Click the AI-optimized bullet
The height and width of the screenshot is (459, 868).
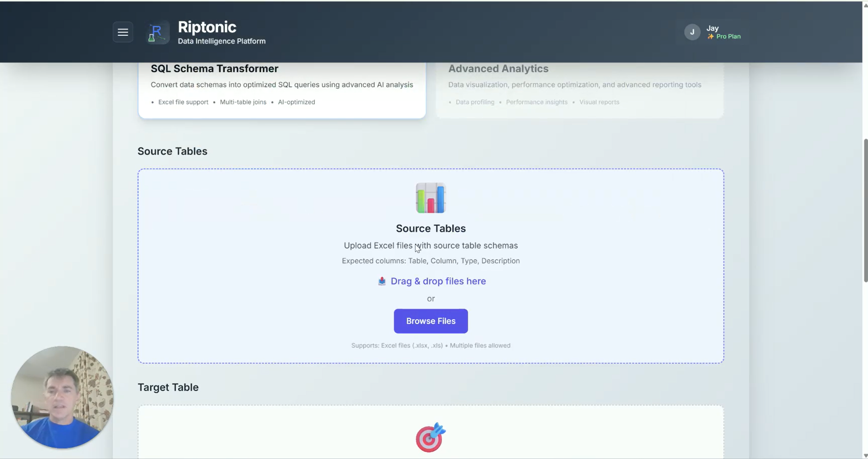[296, 102]
